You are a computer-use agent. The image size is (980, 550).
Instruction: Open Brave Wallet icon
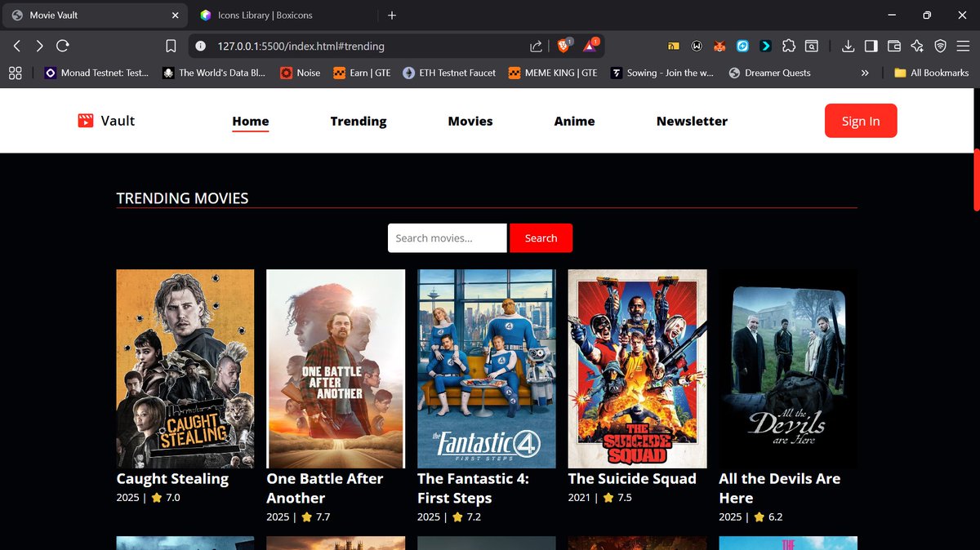pos(894,47)
